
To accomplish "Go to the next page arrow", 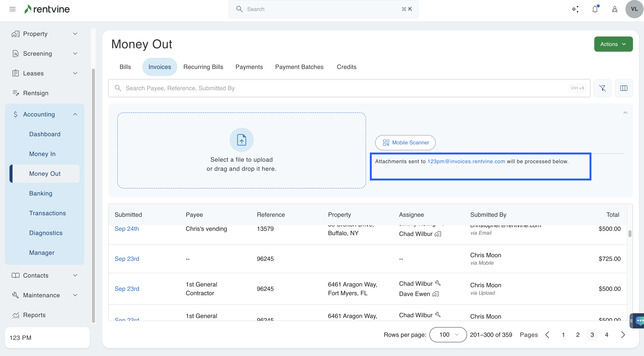I will [623, 335].
